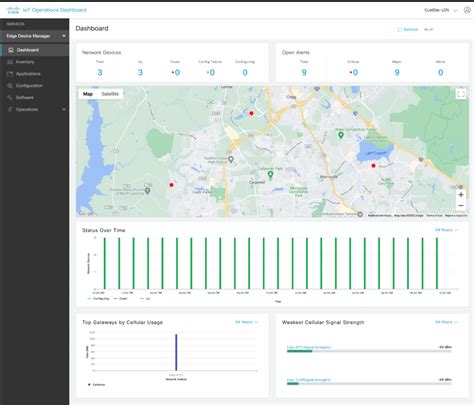Viewport: 474px width, 405px height.
Task: Click the Network Devices Down count
Action: point(177,72)
